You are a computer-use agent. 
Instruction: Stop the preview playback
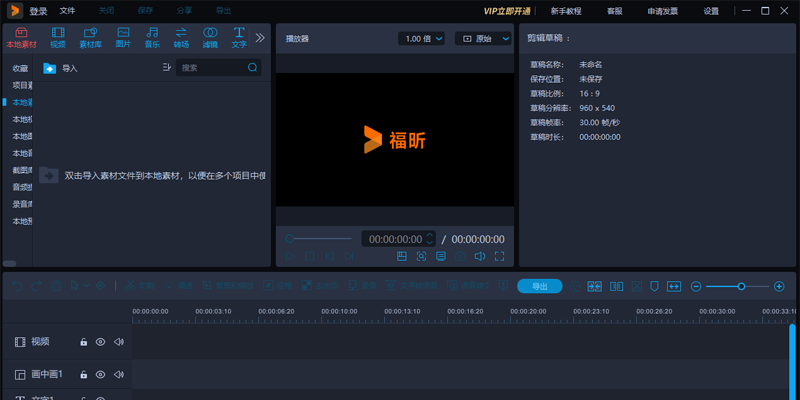310,257
